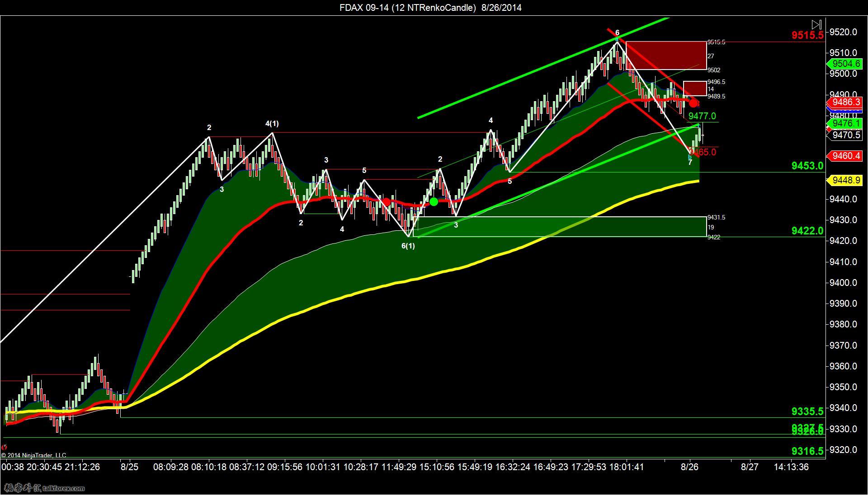The width and height of the screenshot is (868, 495).
Task: Click the small 9496.5 zone boundary label
Action: coord(716,82)
